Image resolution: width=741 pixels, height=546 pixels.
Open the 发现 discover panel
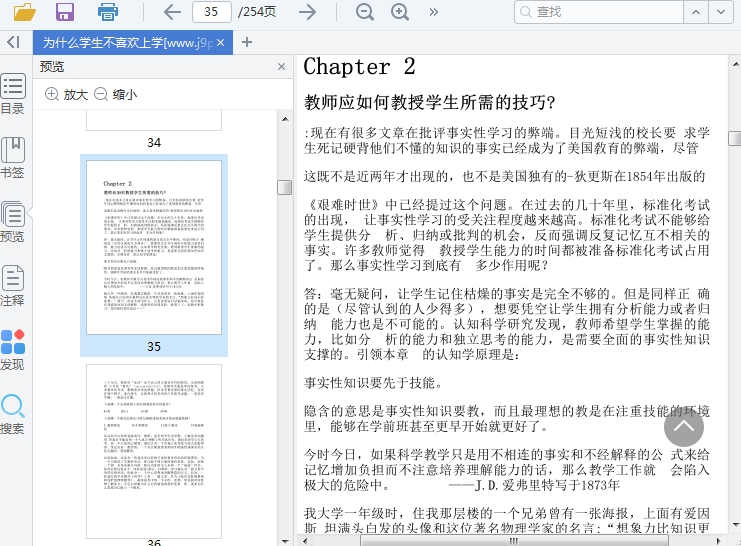click(x=13, y=350)
